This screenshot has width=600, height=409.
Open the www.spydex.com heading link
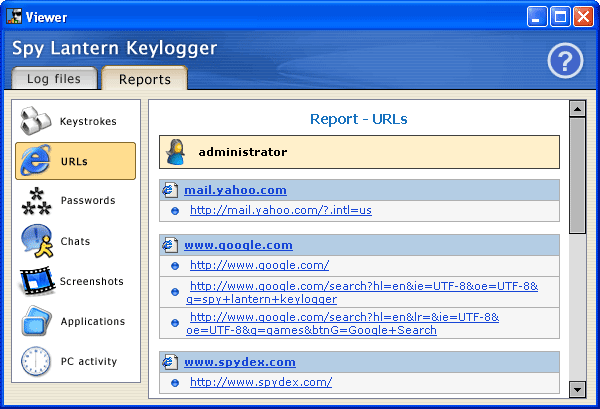coord(240,362)
